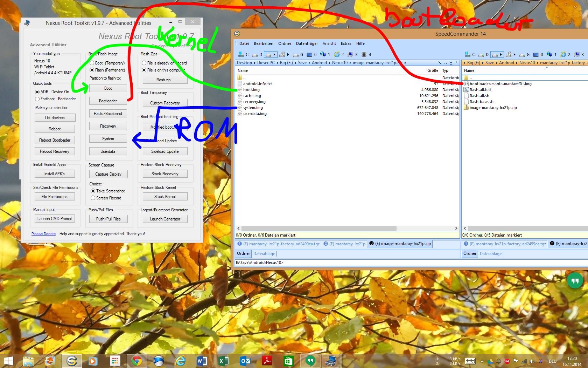Click tree view icon in left path bar
Screen dimensions: 588x368
[451, 63]
